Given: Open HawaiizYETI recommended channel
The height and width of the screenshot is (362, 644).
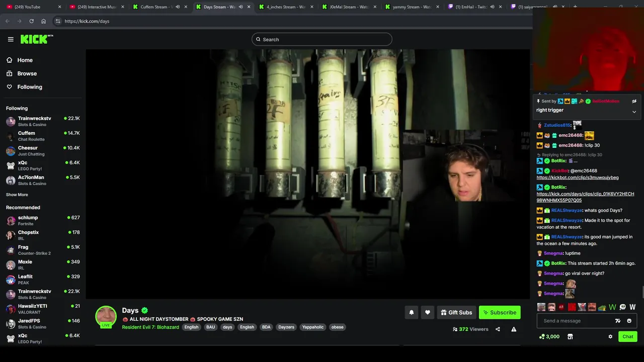Looking at the screenshot, I should [43, 309].
